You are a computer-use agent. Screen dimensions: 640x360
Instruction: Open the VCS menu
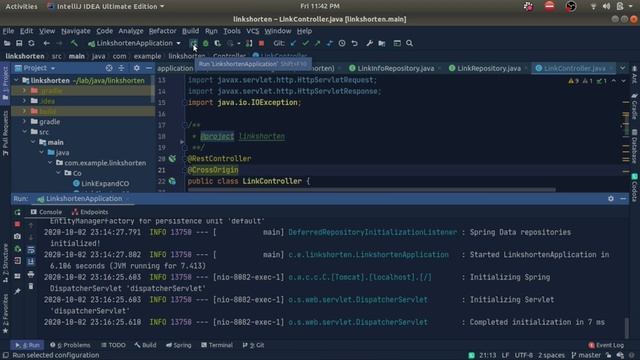point(252,31)
